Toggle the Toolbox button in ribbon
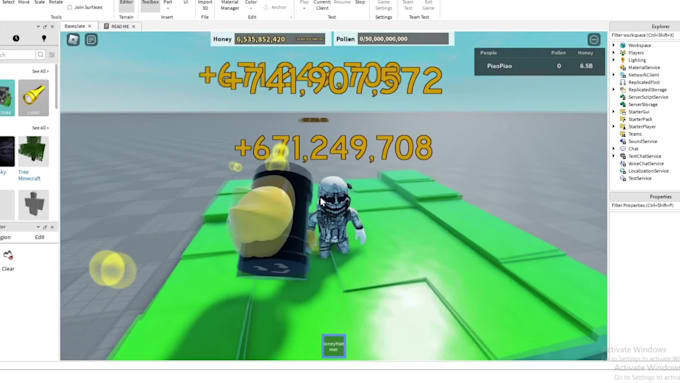Viewport: 680px width, 383px height. tap(150, 4)
